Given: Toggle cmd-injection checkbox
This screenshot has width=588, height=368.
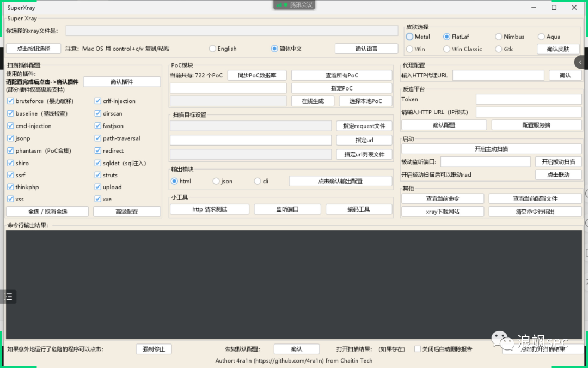Looking at the screenshot, I should [x=10, y=126].
